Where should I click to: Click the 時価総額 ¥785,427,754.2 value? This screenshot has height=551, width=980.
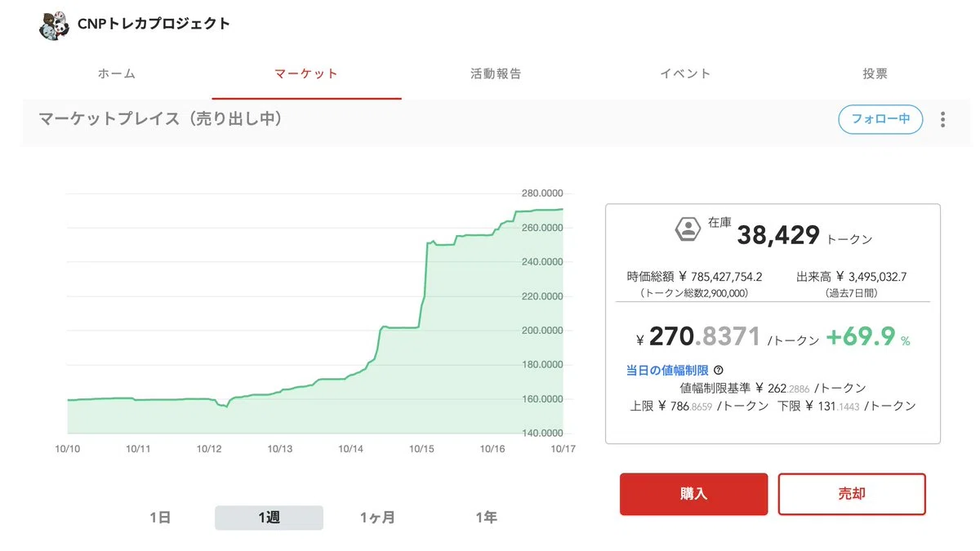pos(695,277)
